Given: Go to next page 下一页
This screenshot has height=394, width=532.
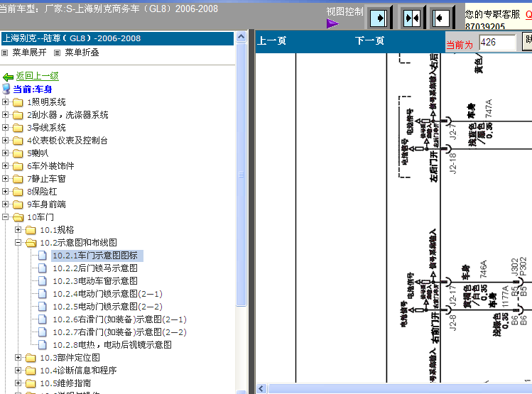Looking at the screenshot, I should tap(369, 41).
